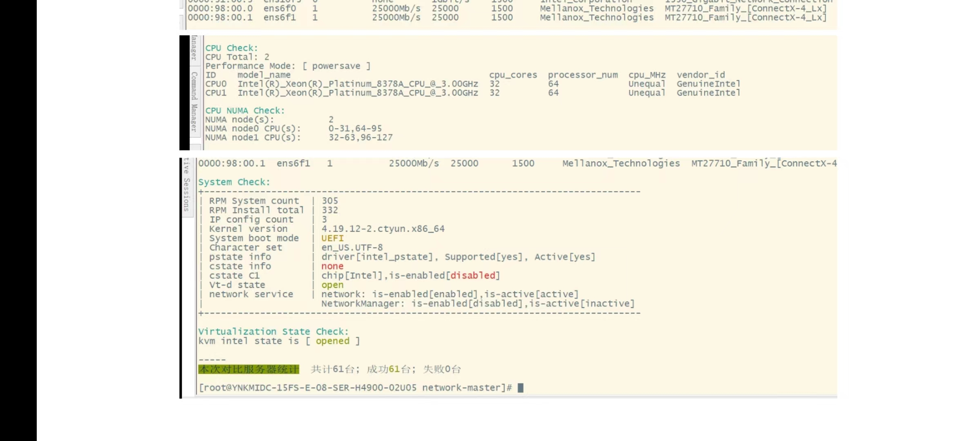
Task: Click the System Check heading
Action: pyautogui.click(x=234, y=182)
